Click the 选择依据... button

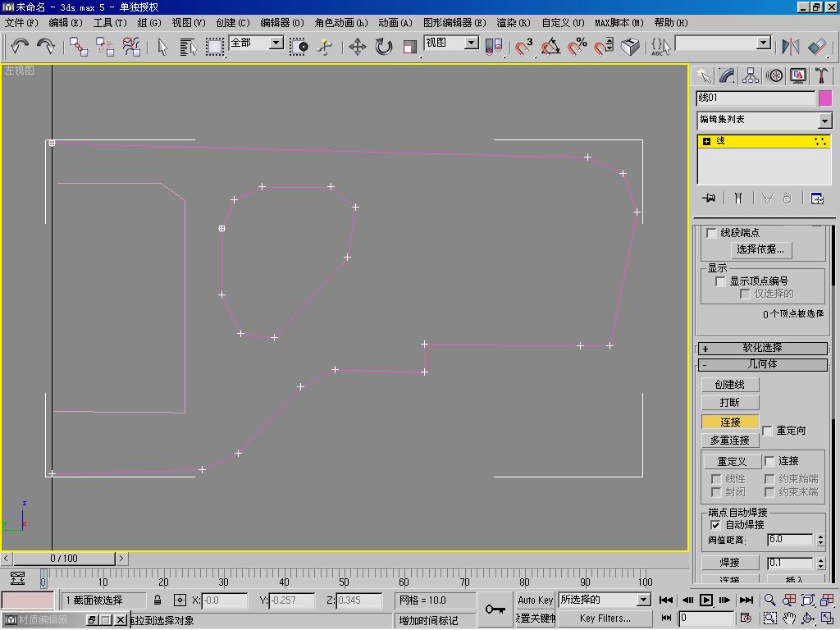click(760, 249)
